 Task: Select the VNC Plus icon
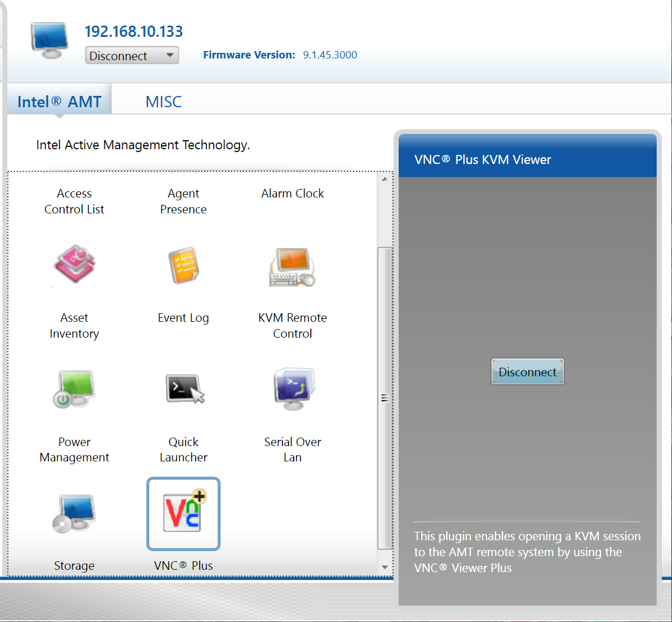pos(183,514)
